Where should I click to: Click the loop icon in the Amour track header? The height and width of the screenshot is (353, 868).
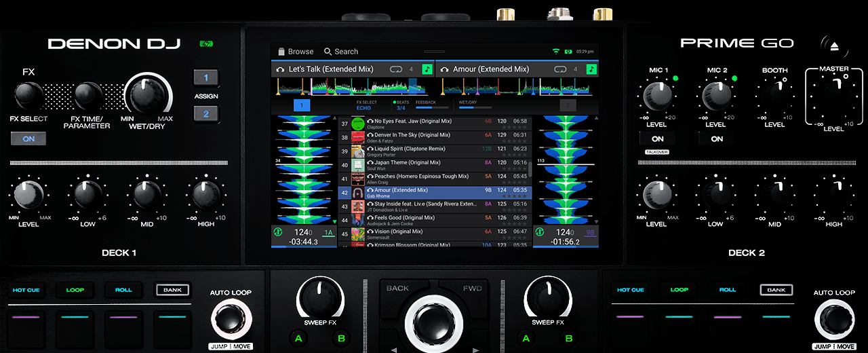coord(560,69)
